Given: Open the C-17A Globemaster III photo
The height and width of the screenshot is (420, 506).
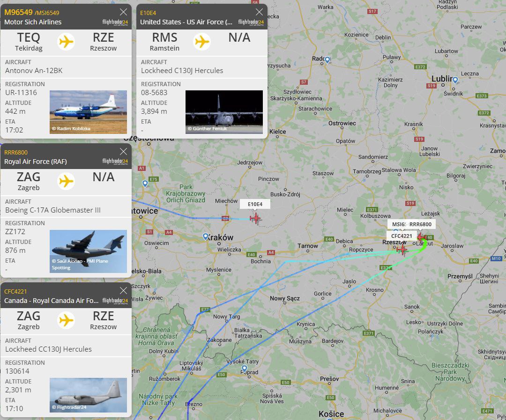Looking at the screenshot, I should click(x=88, y=251).
